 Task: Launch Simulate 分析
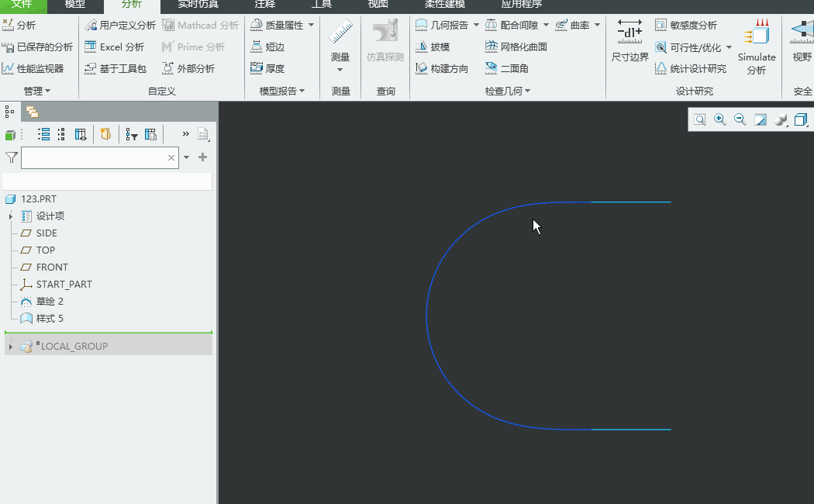[x=757, y=47]
